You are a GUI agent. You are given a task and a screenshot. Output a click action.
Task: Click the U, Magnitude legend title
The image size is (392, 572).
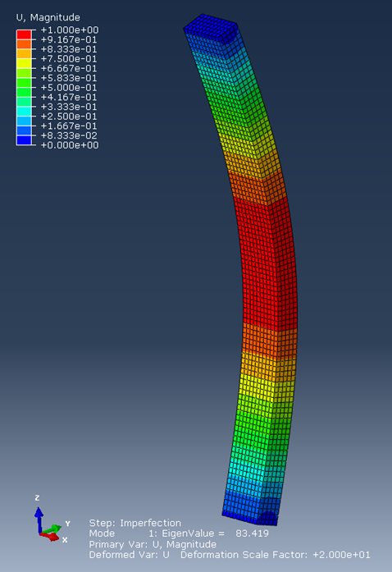tap(48, 17)
